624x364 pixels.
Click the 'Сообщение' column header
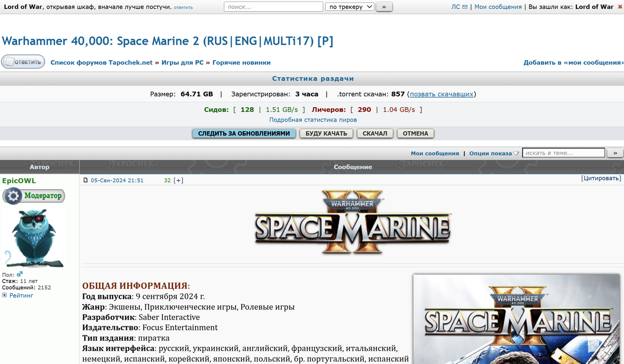coord(352,167)
